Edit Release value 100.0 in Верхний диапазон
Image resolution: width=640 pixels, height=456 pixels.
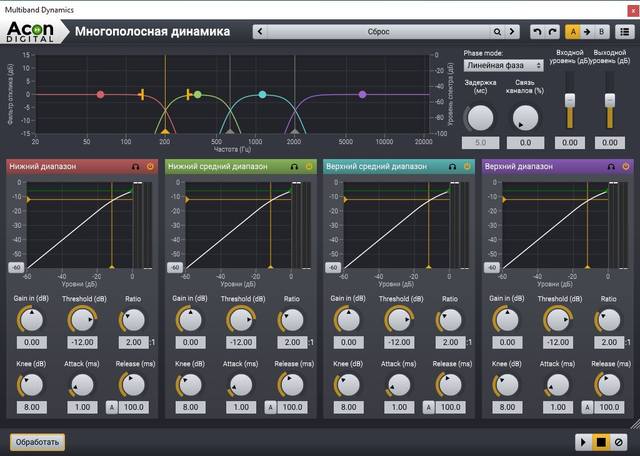pyautogui.click(x=609, y=407)
